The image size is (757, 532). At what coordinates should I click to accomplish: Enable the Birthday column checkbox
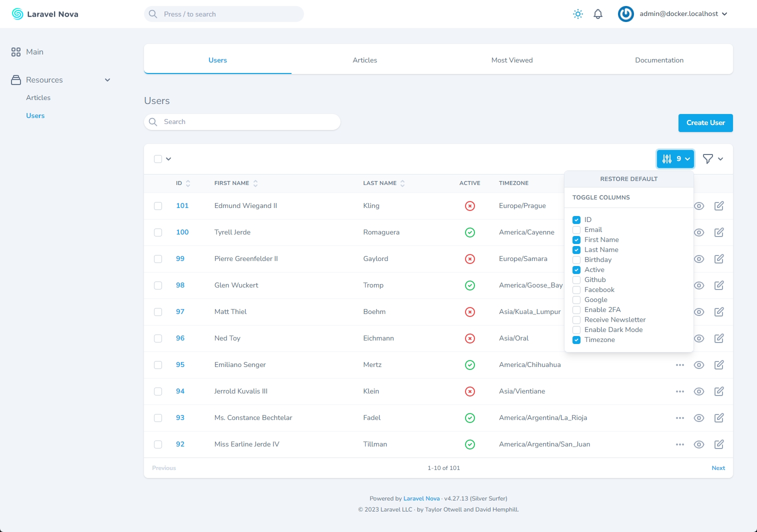tap(576, 259)
